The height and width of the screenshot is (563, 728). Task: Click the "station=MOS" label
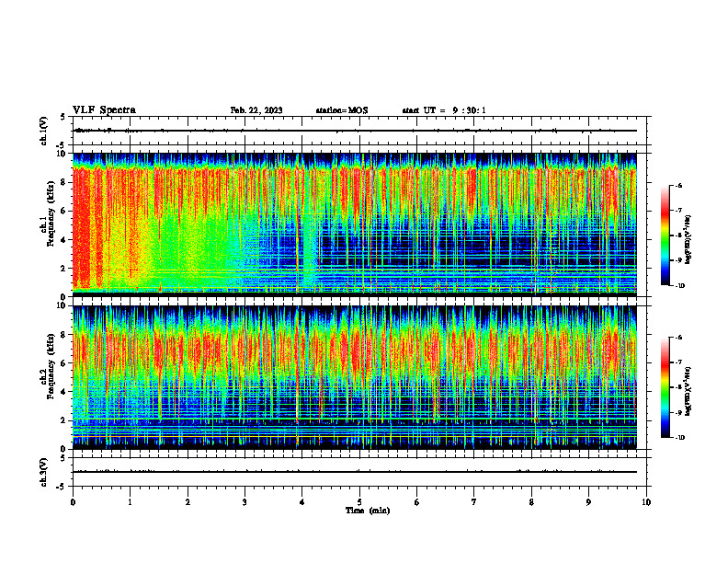click(342, 110)
